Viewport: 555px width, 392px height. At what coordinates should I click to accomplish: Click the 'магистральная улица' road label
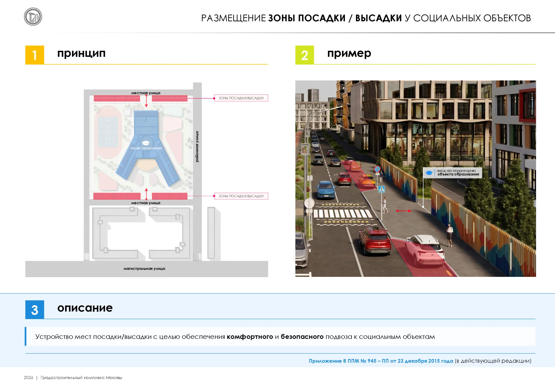pyautogui.click(x=144, y=269)
